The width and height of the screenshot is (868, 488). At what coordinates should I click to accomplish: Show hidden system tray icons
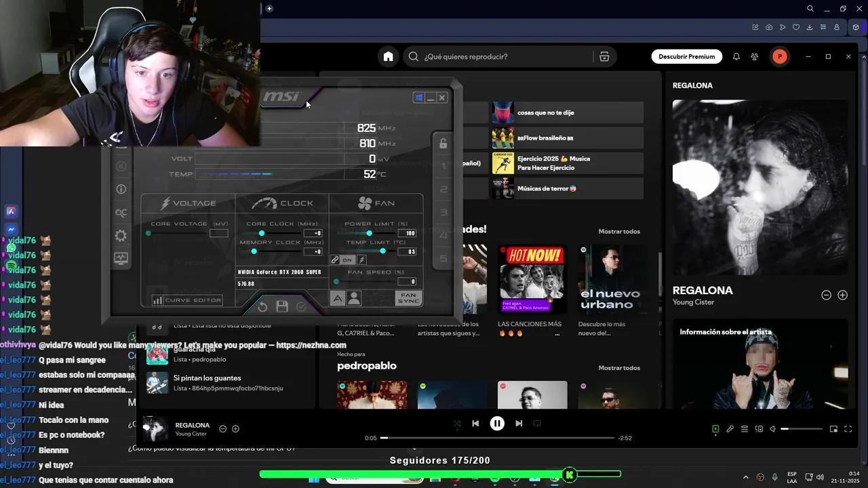coord(746,477)
